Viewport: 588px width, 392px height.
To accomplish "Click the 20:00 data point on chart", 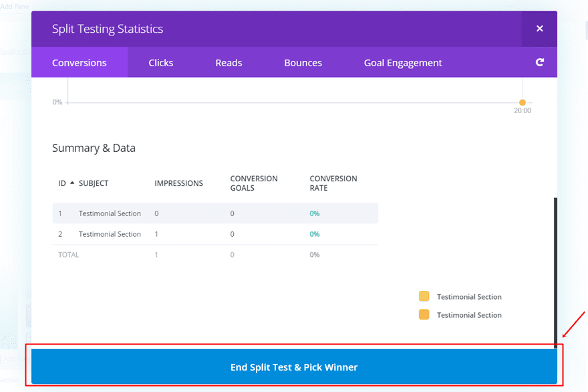I will 523,102.
